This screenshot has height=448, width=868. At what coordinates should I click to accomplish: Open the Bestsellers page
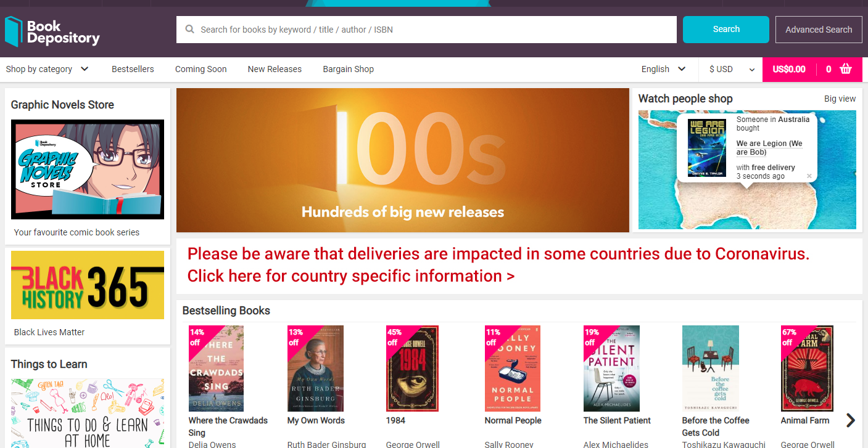(x=133, y=69)
